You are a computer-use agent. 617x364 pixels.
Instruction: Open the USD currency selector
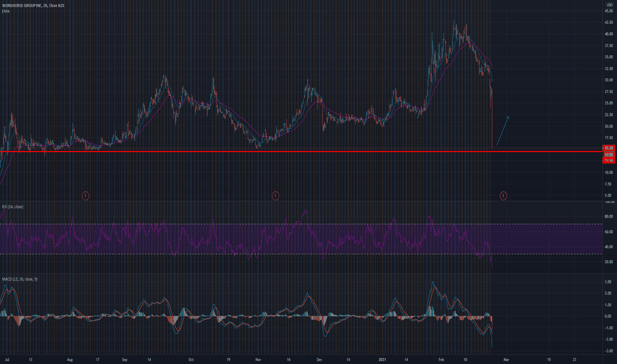[x=609, y=5]
